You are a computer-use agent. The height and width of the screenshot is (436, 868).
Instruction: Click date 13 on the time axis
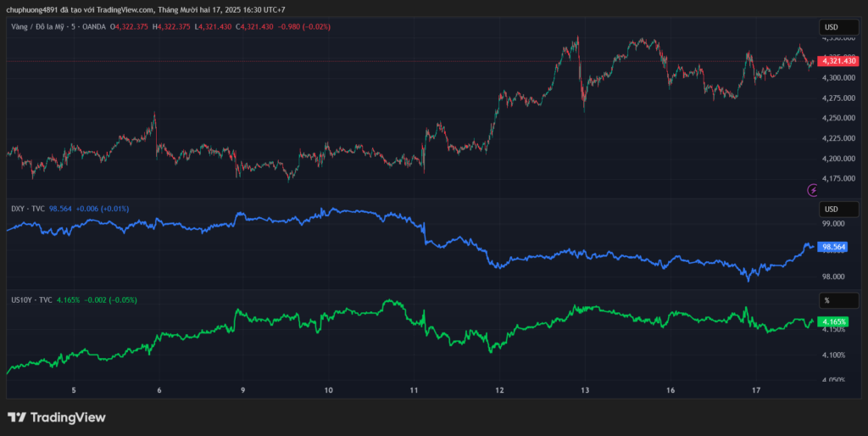coord(585,390)
